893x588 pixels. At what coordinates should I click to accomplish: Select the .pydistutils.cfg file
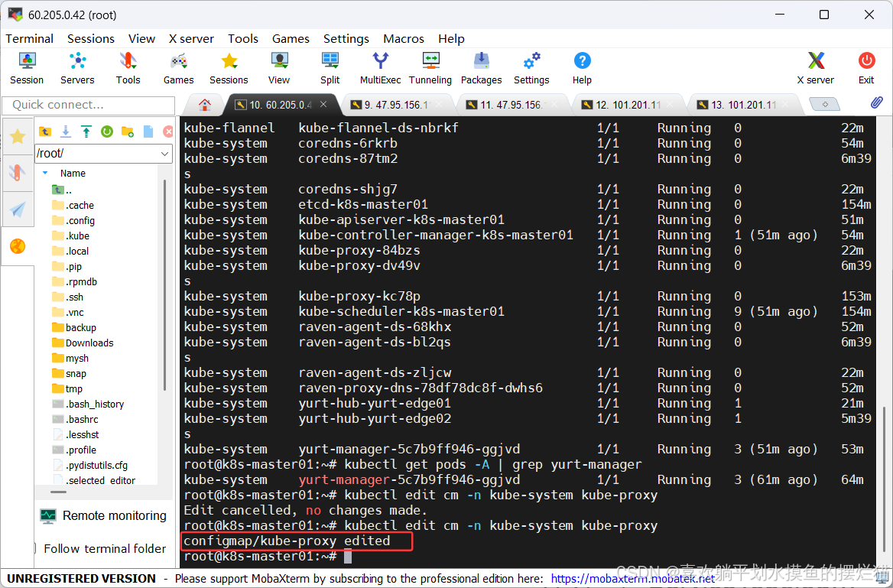click(97, 465)
